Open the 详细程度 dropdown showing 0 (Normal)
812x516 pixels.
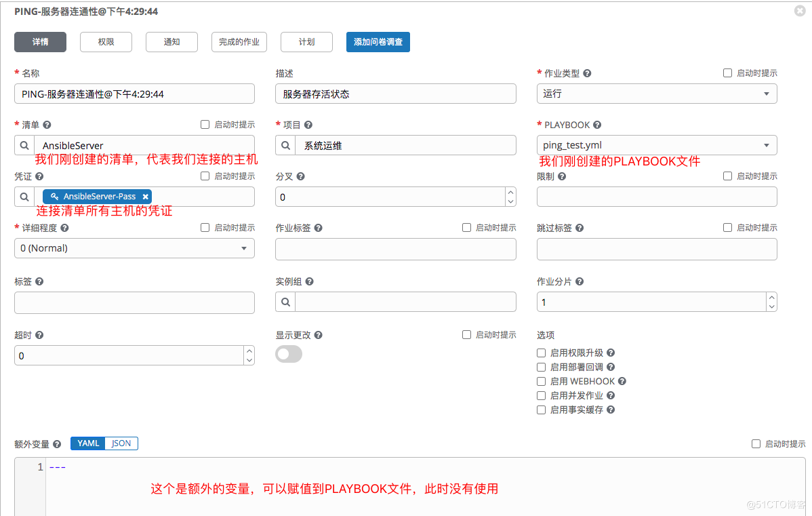click(x=135, y=248)
